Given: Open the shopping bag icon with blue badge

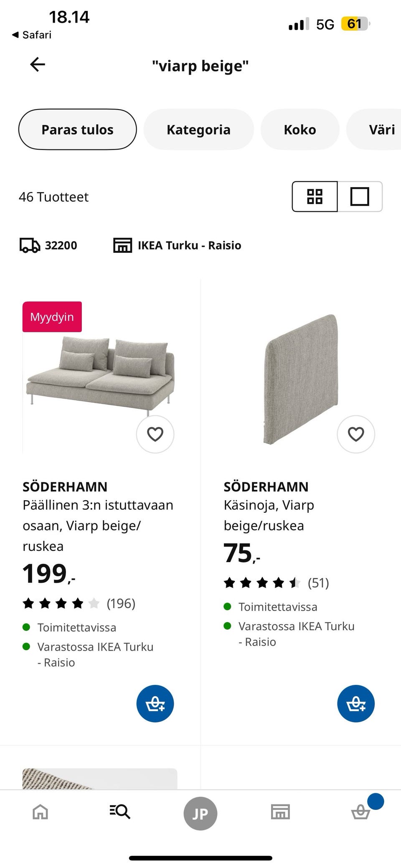Looking at the screenshot, I should coord(360,812).
